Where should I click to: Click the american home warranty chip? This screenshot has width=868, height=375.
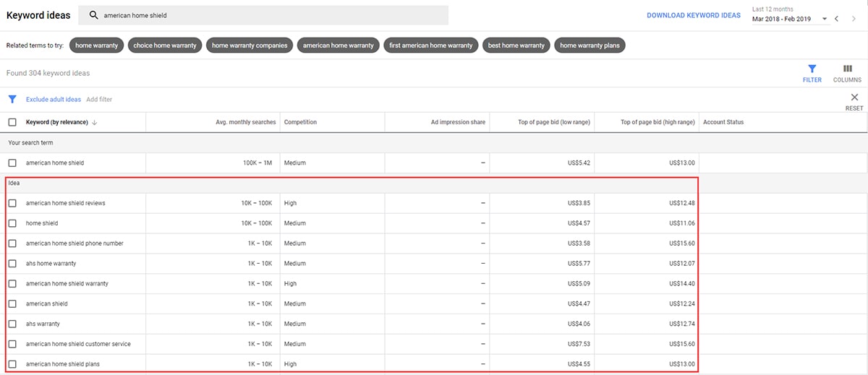click(x=339, y=46)
